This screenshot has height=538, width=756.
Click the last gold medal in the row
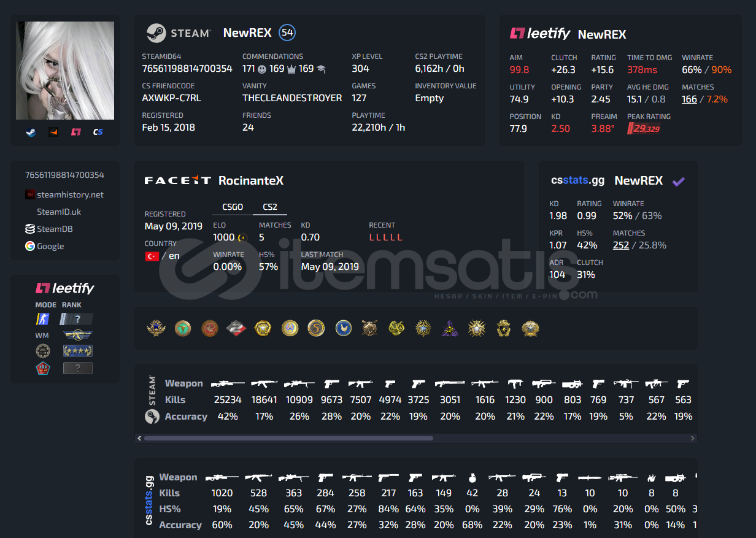(x=530, y=328)
